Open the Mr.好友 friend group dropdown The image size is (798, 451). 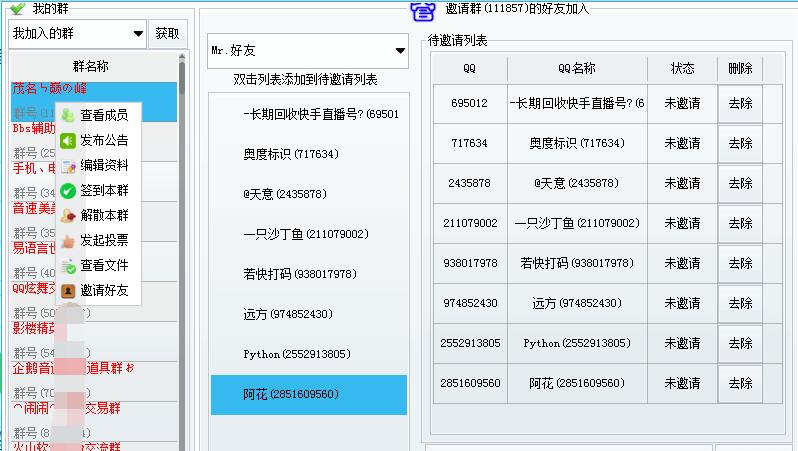tap(307, 50)
